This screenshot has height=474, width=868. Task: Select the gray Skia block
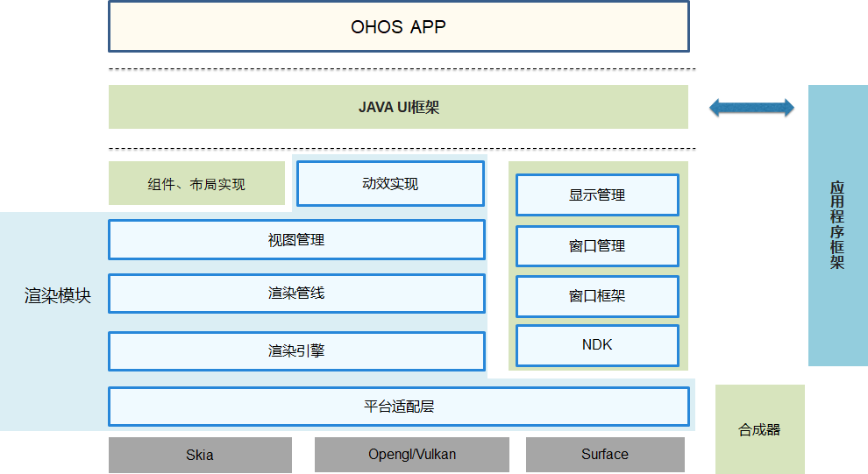coord(200,455)
